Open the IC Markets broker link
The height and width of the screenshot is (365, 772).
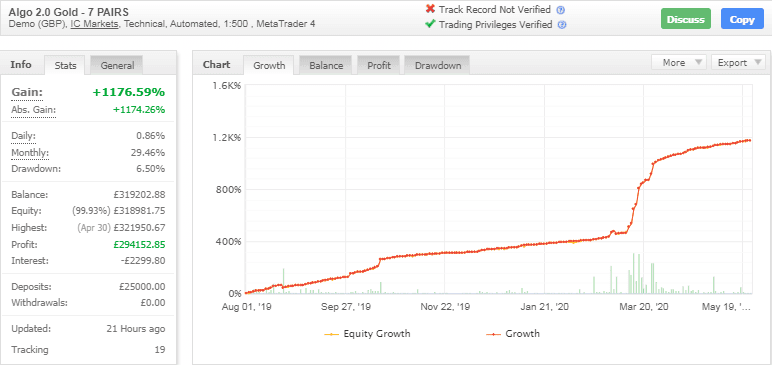[95, 24]
